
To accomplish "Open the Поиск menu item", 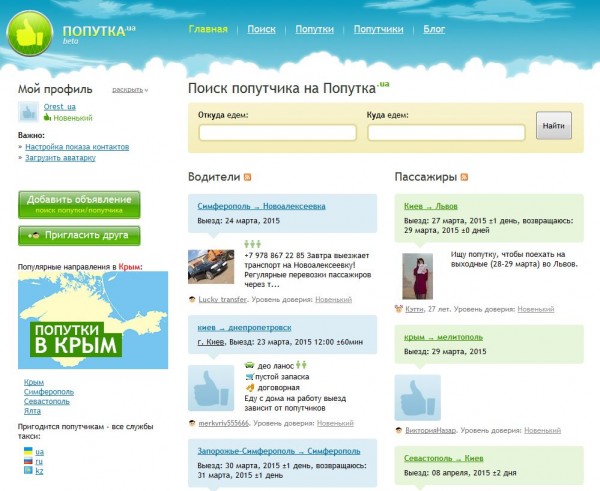I will point(261,30).
